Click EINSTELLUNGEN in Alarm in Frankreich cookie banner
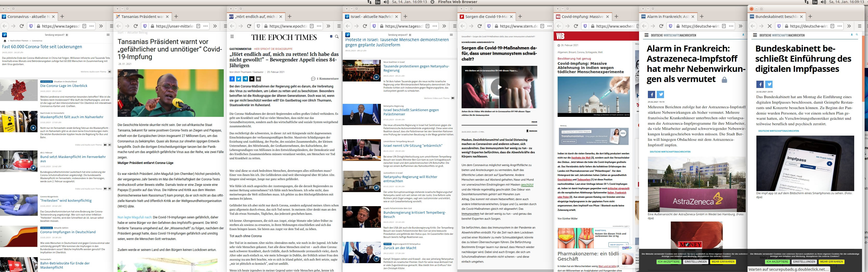Image resolution: width=868 pixels, height=272 pixels. coord(695,262)
